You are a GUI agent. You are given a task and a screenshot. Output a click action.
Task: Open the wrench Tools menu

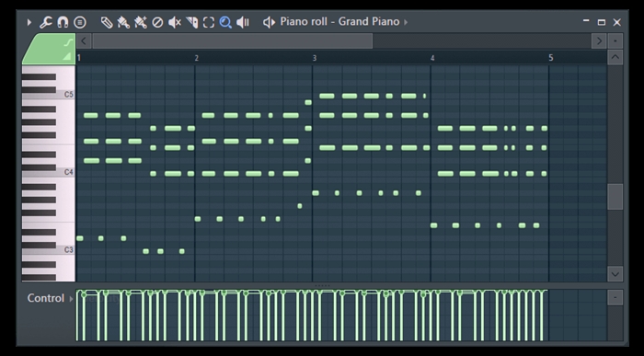click(x=46, y=22)
